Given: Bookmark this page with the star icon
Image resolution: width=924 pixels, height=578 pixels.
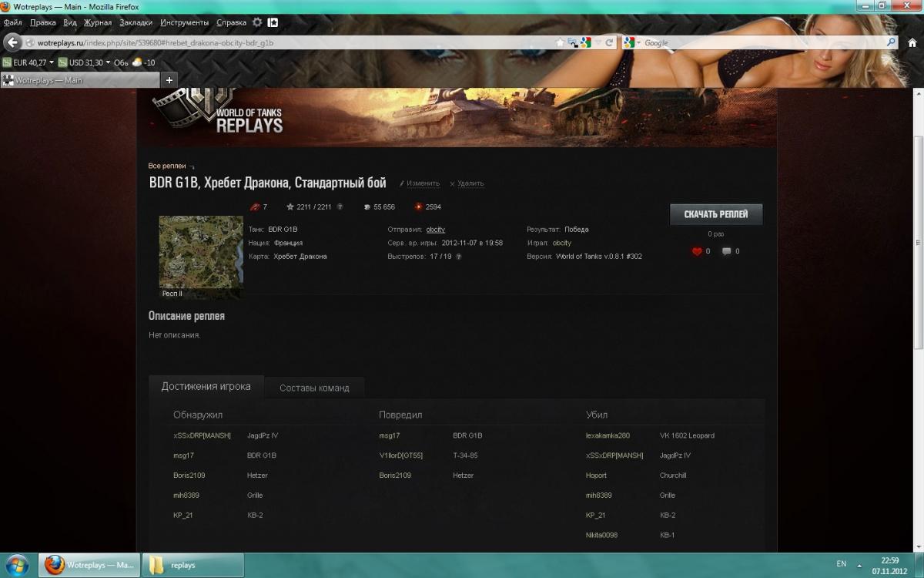Looking at the screenshot, I should [561, 43].
